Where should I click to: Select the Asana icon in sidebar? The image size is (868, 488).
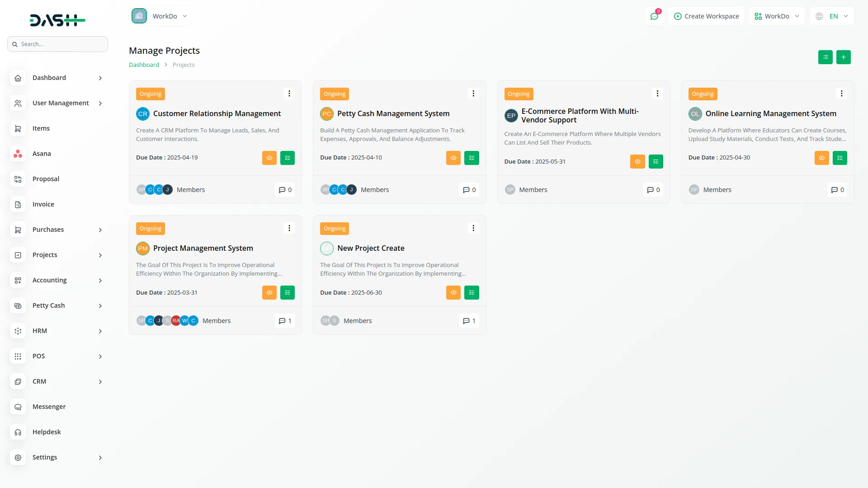tap(18, 154)
